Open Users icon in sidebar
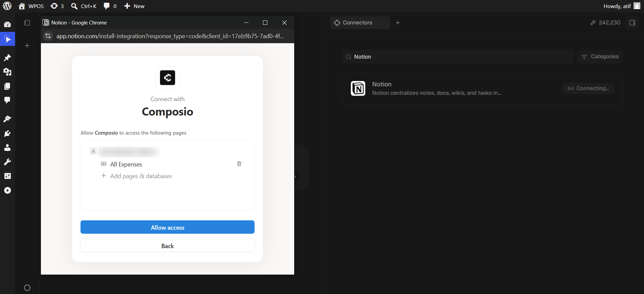The width and height of the screenshot is (644, 294). pos(7,148)
